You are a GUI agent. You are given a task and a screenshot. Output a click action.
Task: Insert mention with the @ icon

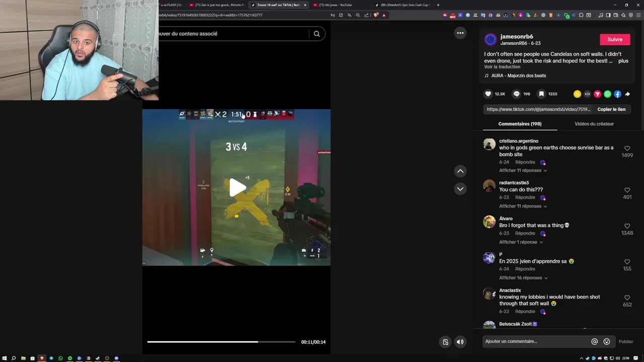click(x=594, y=341)
